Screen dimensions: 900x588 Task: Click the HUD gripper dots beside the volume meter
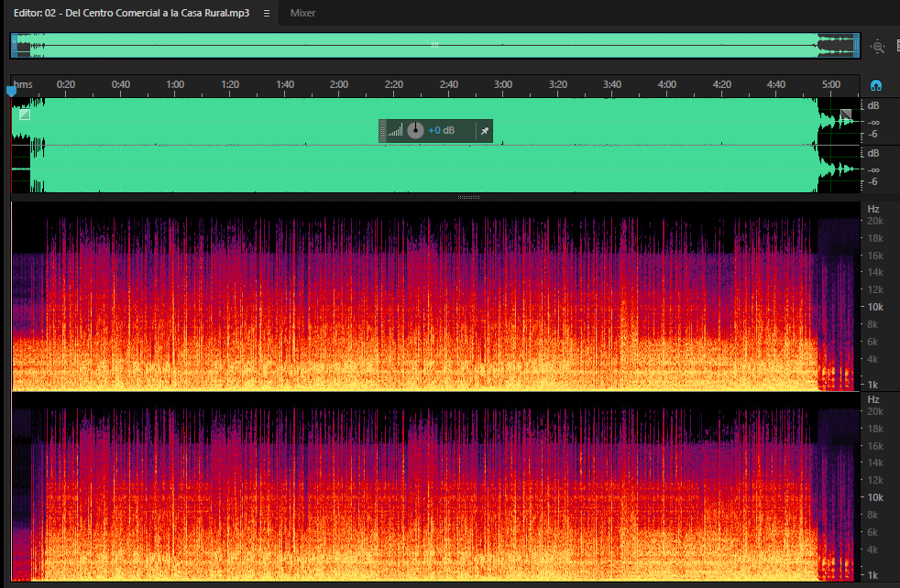coord(383,131)
